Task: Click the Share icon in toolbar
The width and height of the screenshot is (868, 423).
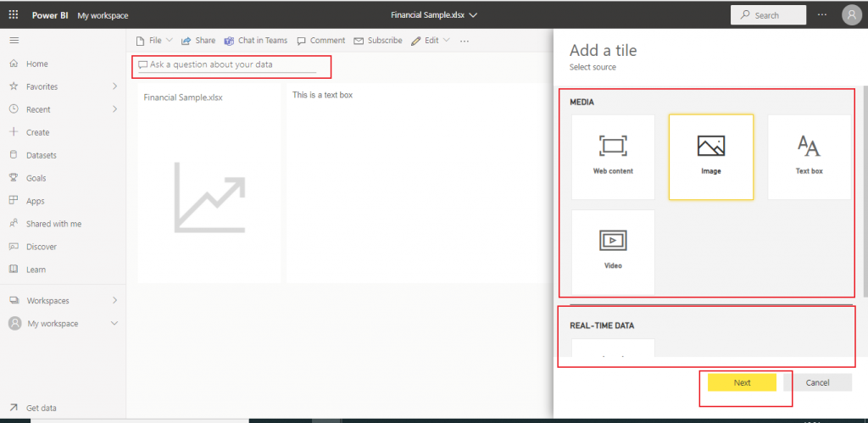Action: pyautogui.click(x=186, y=41)
